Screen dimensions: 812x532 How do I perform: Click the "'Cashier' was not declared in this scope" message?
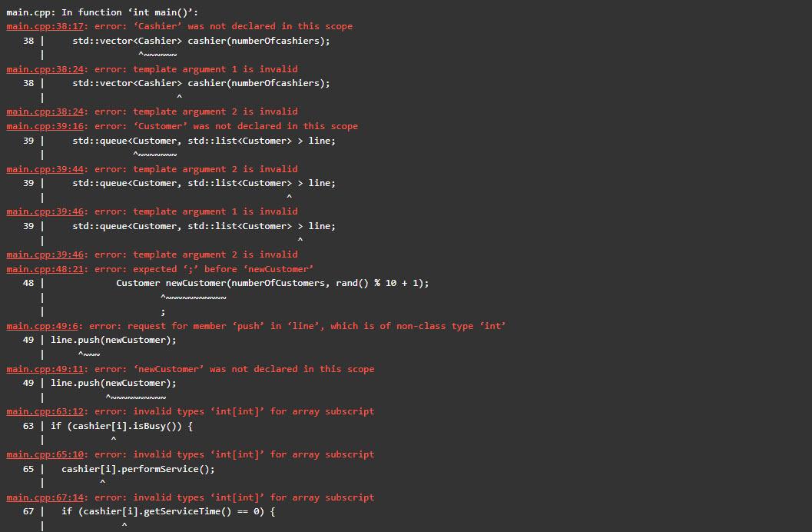pyautogui.click(x=243, y=26)
